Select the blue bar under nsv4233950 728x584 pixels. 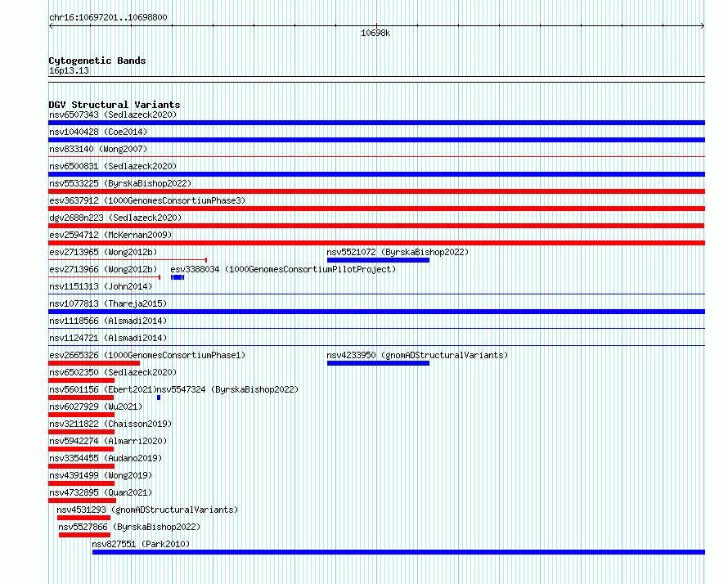378,363
